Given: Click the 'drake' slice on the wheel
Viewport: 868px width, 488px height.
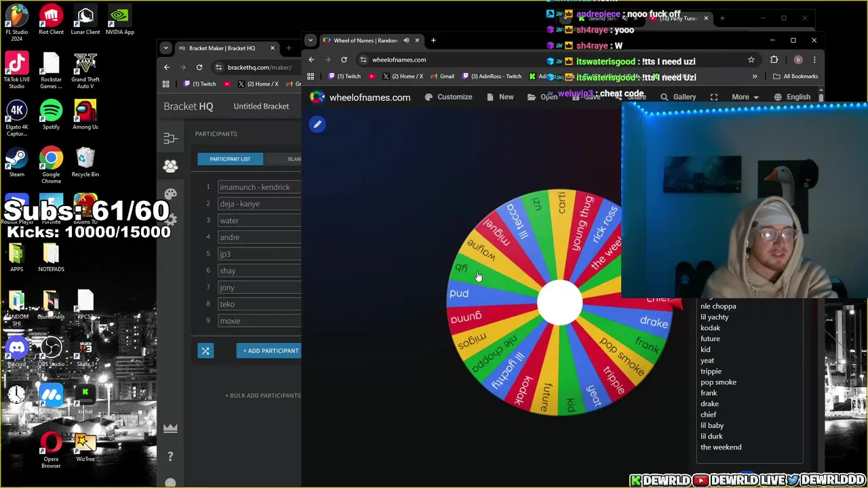Looking at the screenshot, I should coord(654,323).
